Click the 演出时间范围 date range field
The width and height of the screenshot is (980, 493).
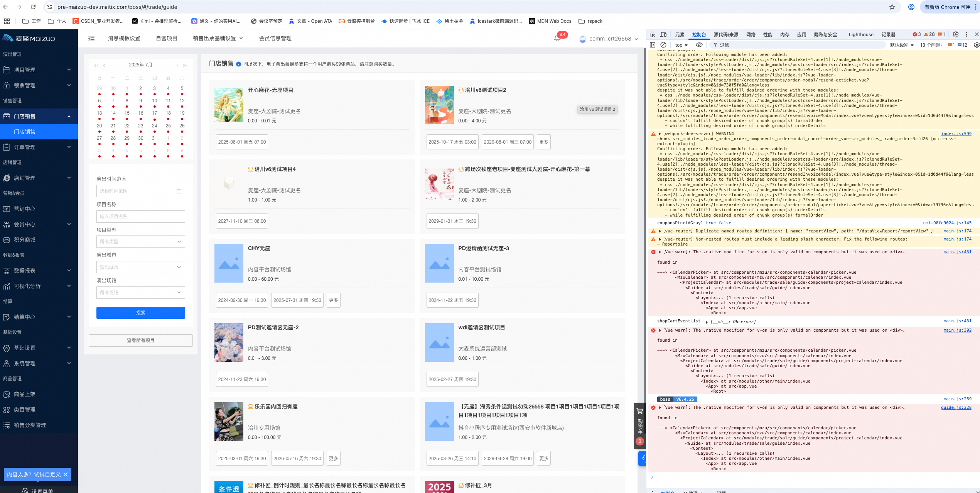[x=140, y=191]
